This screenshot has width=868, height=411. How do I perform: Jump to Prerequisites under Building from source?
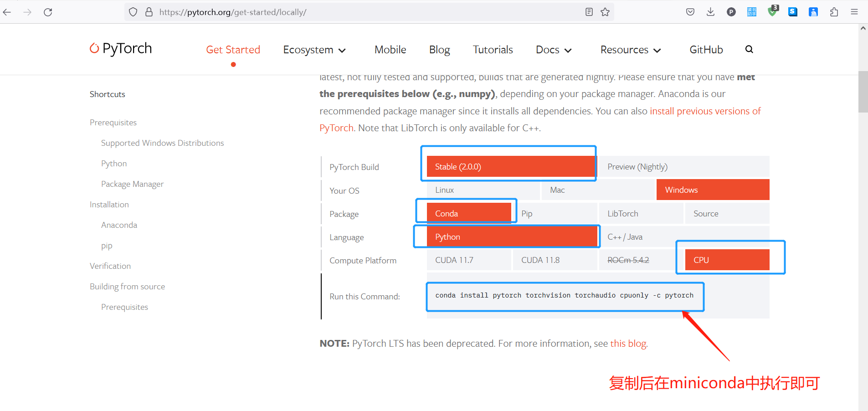[124, 307]
